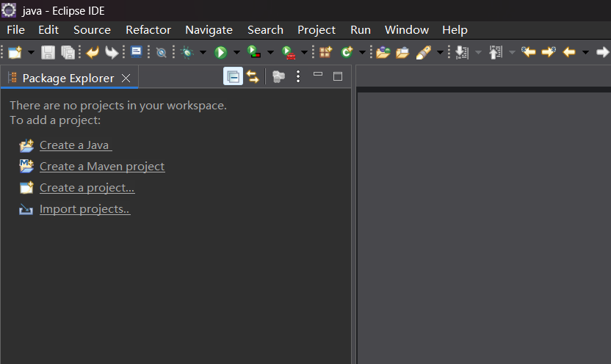Run with Coverage icon
The width and height of the screenshot is (611, 364).
point(254,52)
